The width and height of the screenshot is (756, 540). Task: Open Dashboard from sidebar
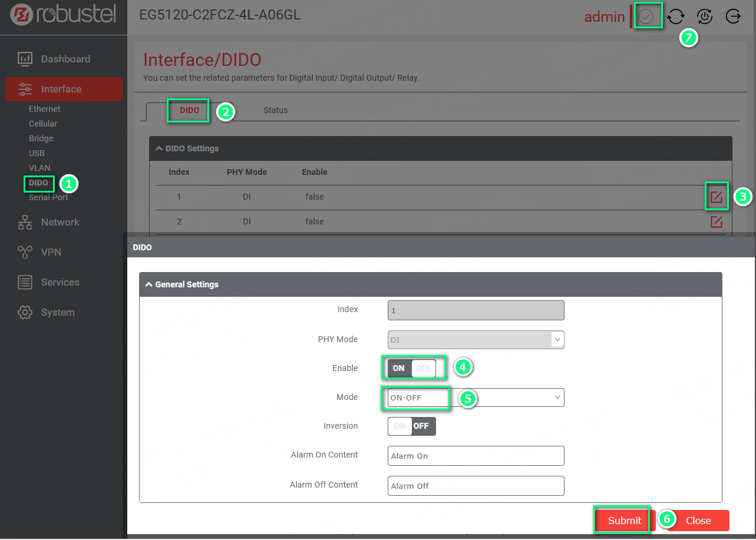[x=65, y=59]
